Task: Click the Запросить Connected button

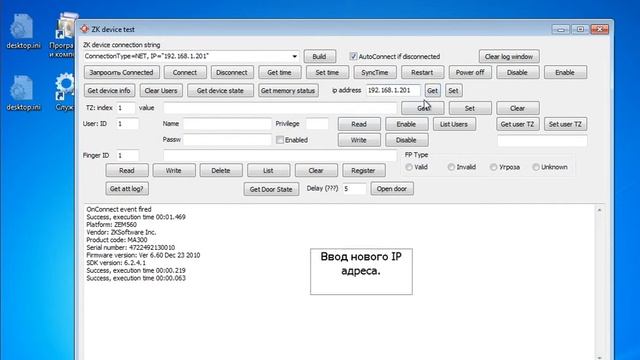Action: coord(121,72)
